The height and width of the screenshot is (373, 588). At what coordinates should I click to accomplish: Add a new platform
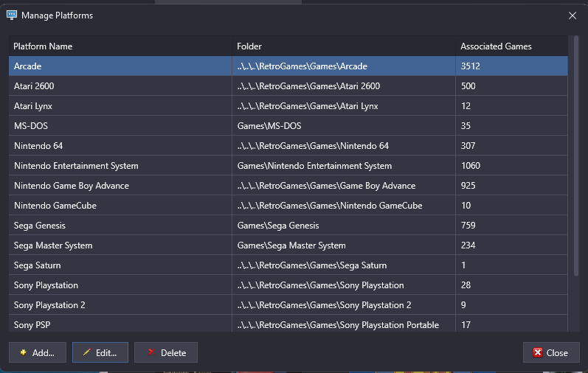pos(38,352)
